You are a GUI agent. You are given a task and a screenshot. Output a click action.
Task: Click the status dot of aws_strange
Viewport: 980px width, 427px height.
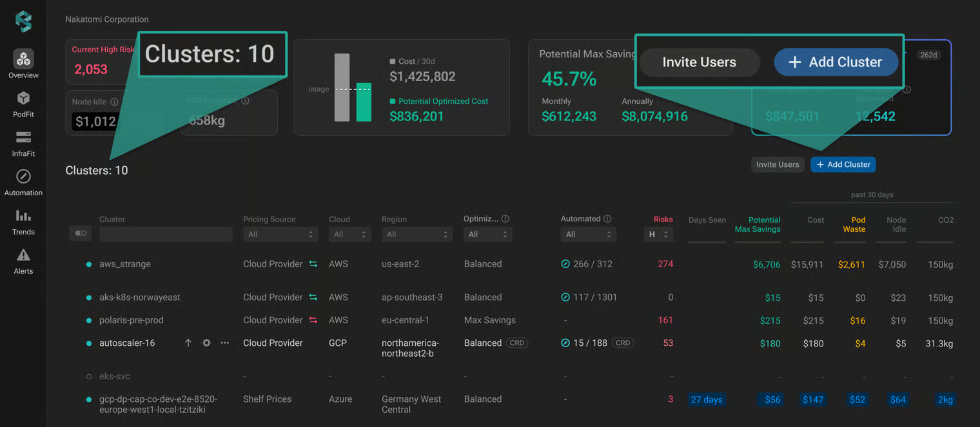[x=89, y=264]
